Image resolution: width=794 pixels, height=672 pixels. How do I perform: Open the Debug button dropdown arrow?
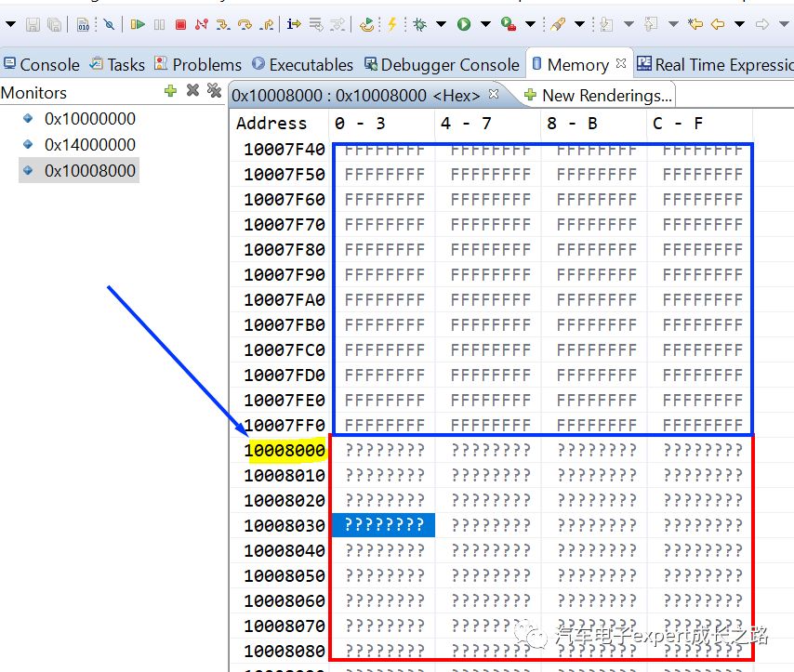click(x=441, y=24)
